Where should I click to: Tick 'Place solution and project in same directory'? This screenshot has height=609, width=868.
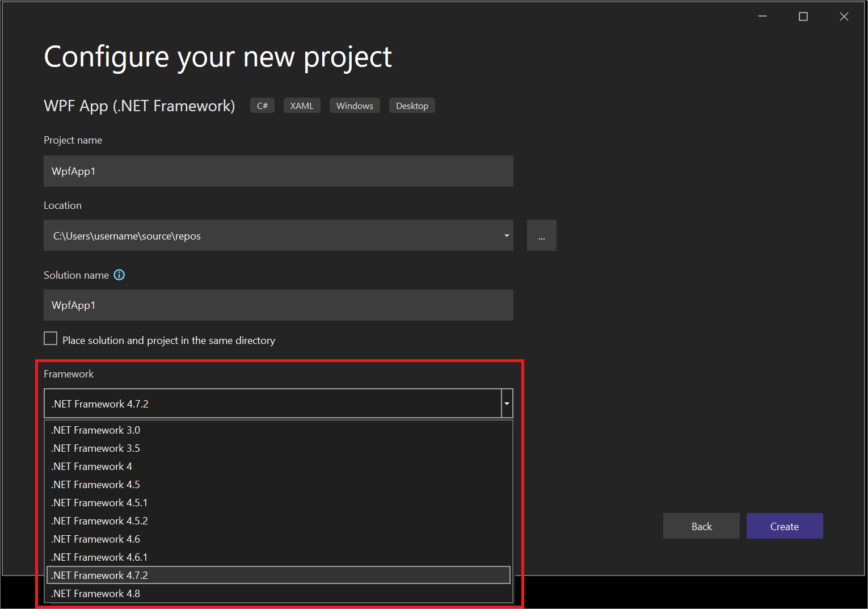pos(50,339)
